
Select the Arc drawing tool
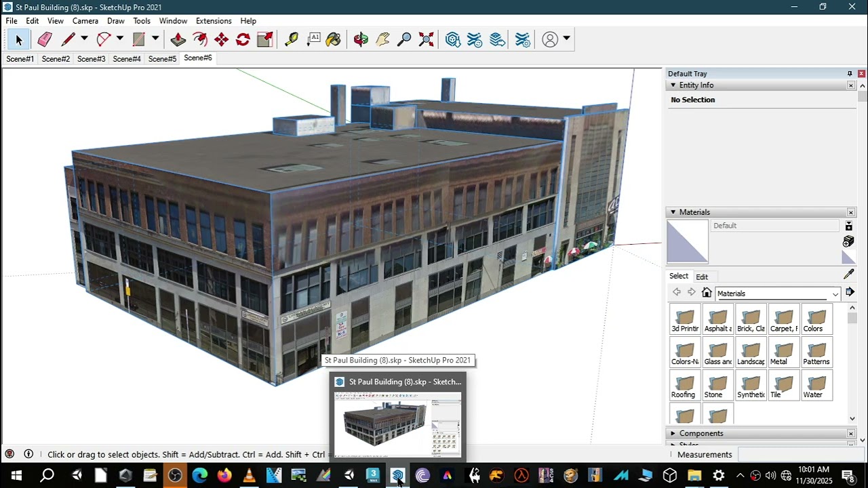(x=103, y=40)
